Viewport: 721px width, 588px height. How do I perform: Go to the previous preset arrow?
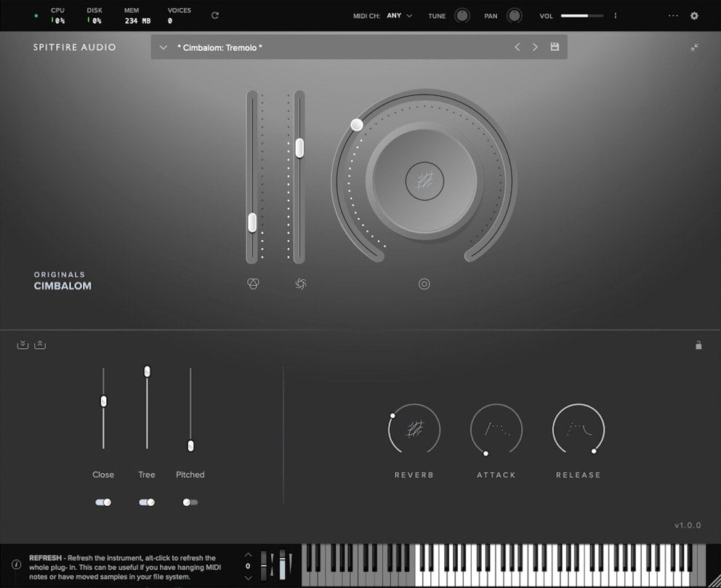[517, 47]
